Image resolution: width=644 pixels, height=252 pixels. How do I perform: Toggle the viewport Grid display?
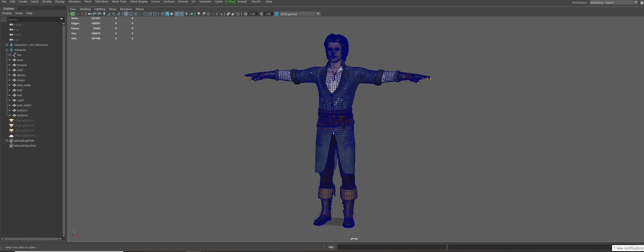point(126,14)
